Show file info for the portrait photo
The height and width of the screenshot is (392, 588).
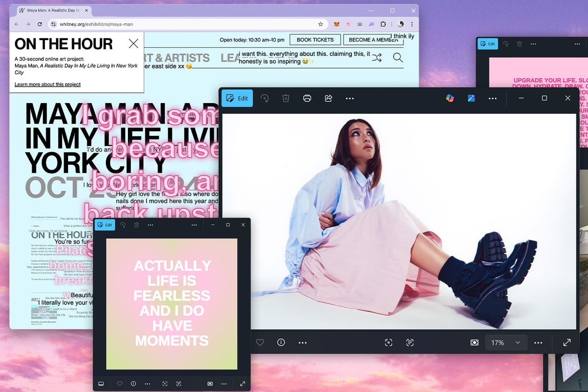pyautogui.click(x=281, y=343)
